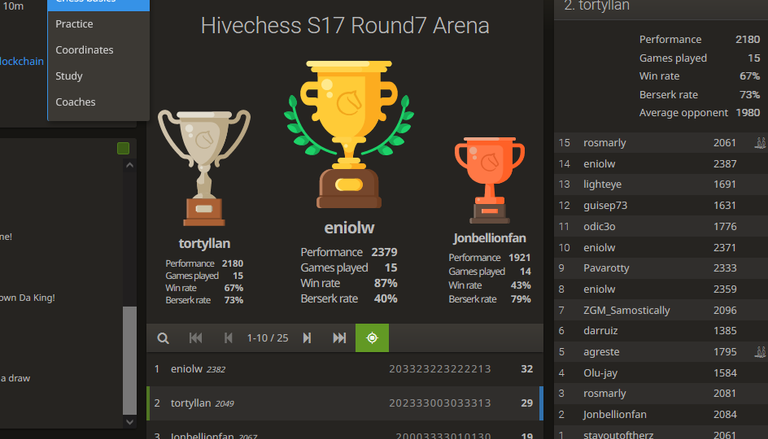Viewport: 768px width, 439px height.
Task: Click the berserk icon on agreste row
Action: pos(761,351)
